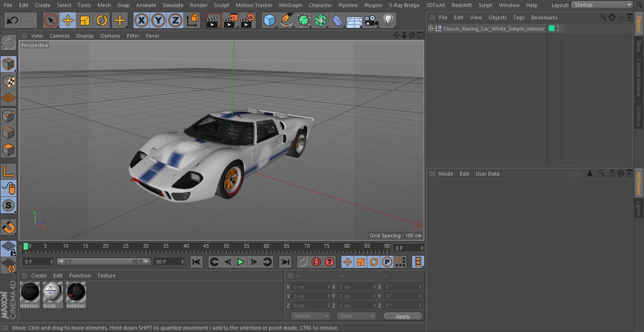The image size is (644, 332).
Task: Toggle Record Active Objects button
Action: (x=303, y=262)
